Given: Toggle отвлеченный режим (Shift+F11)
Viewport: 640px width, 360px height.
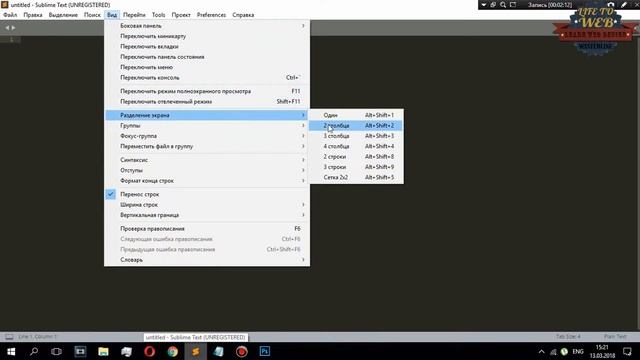Looking at the screenshot, I should coord(207,102).
